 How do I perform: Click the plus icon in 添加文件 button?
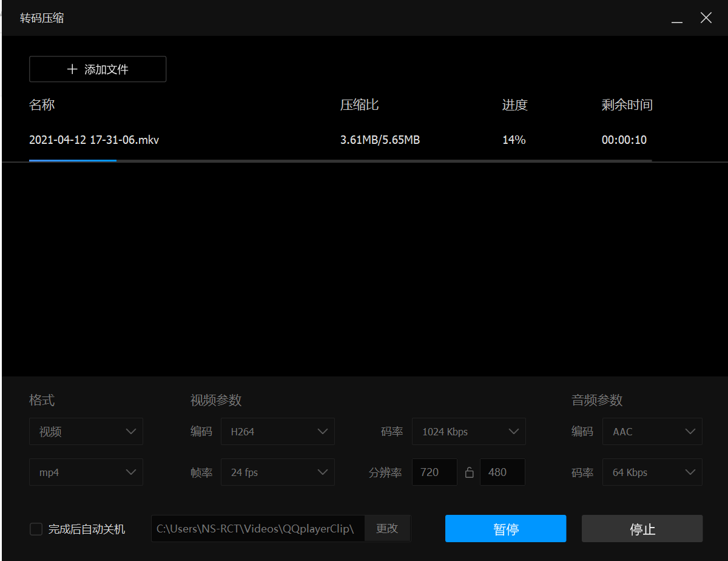pyautogui.click(x=72, y=69)
